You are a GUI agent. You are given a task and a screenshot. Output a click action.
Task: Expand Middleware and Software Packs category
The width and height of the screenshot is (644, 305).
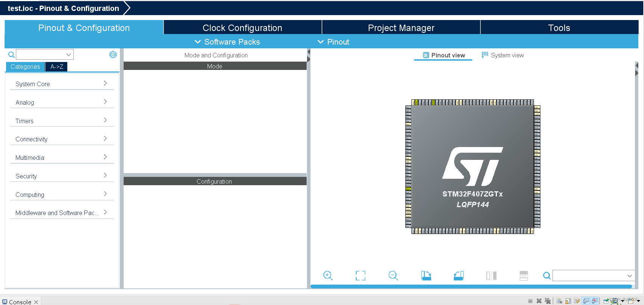click(62, 212)
